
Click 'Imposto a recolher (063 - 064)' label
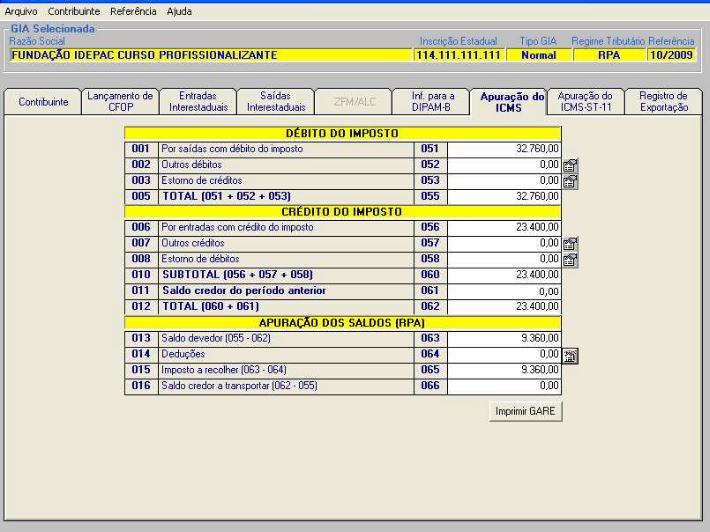pyautogui.click(x=224, y=370)
